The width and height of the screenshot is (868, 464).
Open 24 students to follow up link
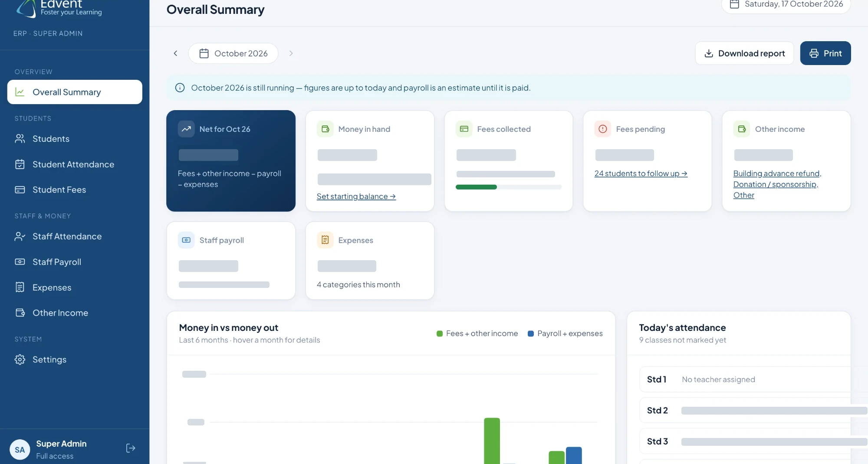point(641,173)
